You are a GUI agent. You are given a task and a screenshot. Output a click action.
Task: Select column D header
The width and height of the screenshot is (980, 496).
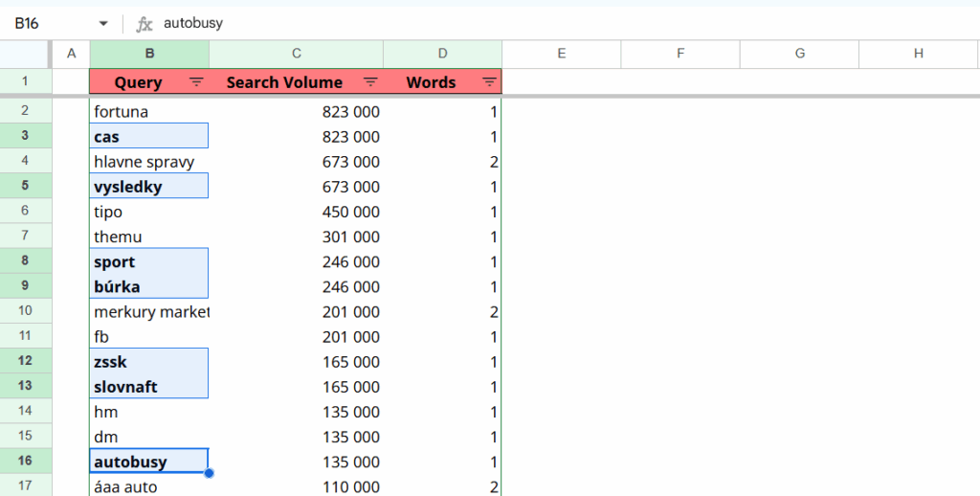442,54
